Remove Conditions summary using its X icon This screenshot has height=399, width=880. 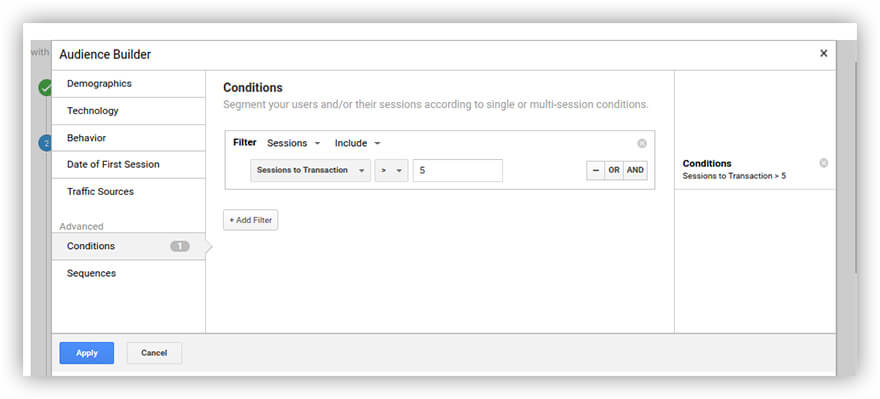(823, 163)
